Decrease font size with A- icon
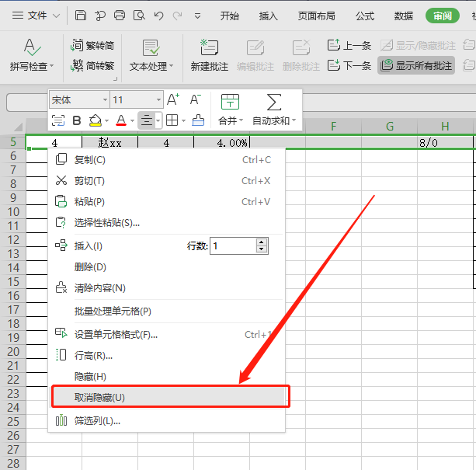The image size is (476, 470). (x=195, y=99)
